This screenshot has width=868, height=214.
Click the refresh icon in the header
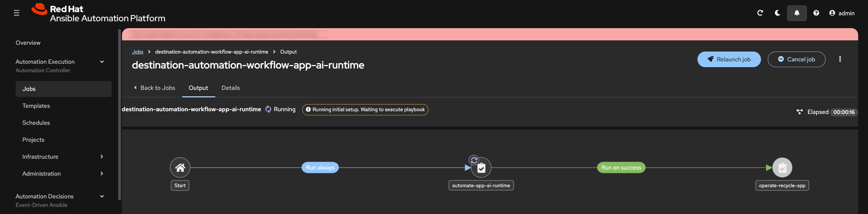click(760, 13)
